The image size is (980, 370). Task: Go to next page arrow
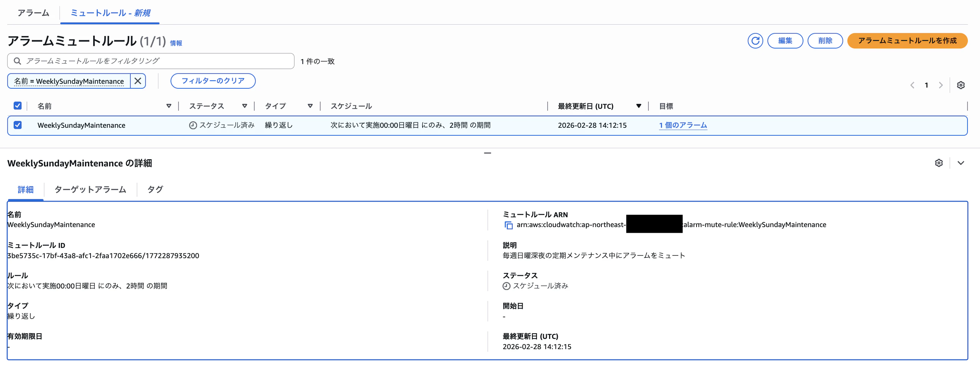pos(941,85)
